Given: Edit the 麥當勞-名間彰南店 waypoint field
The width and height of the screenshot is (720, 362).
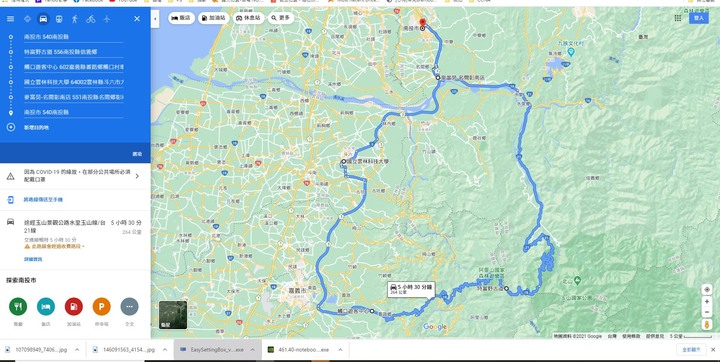Looking at the screenshot, I should 73,97.
